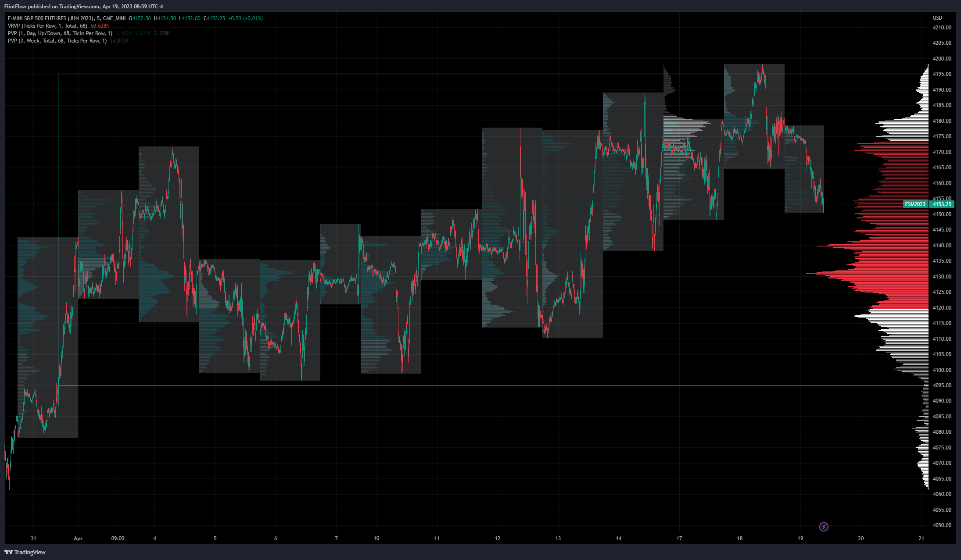Click the FlintFlow published header text
Screen dimensions: 961x560
pos(83,7)
